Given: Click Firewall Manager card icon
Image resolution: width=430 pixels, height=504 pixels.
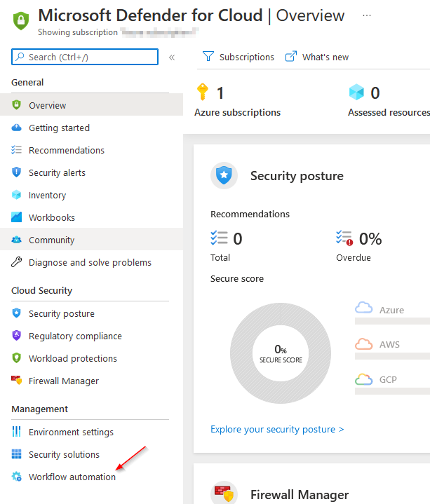Looking at the screenshot, I should click(x=224, y=493).
